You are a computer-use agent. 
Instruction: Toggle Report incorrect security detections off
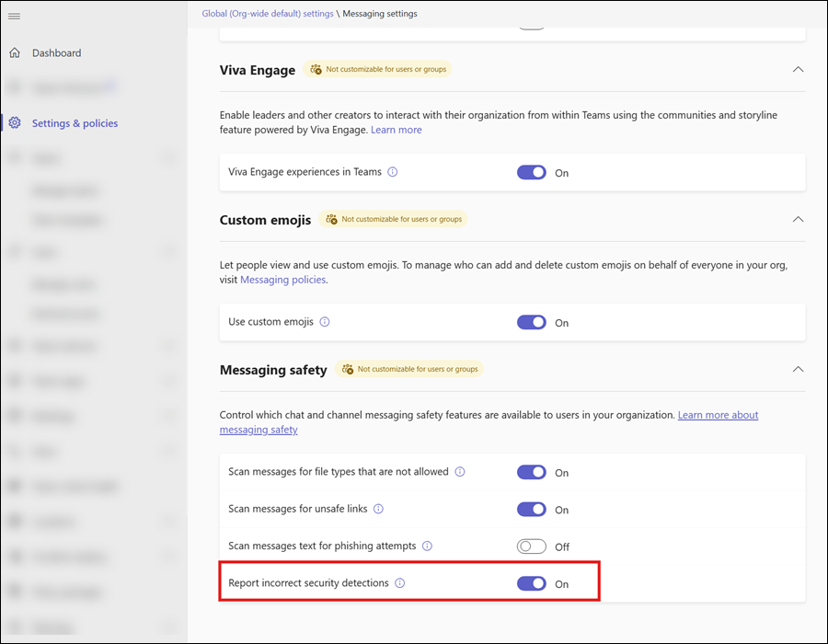[x=532, y=583]
